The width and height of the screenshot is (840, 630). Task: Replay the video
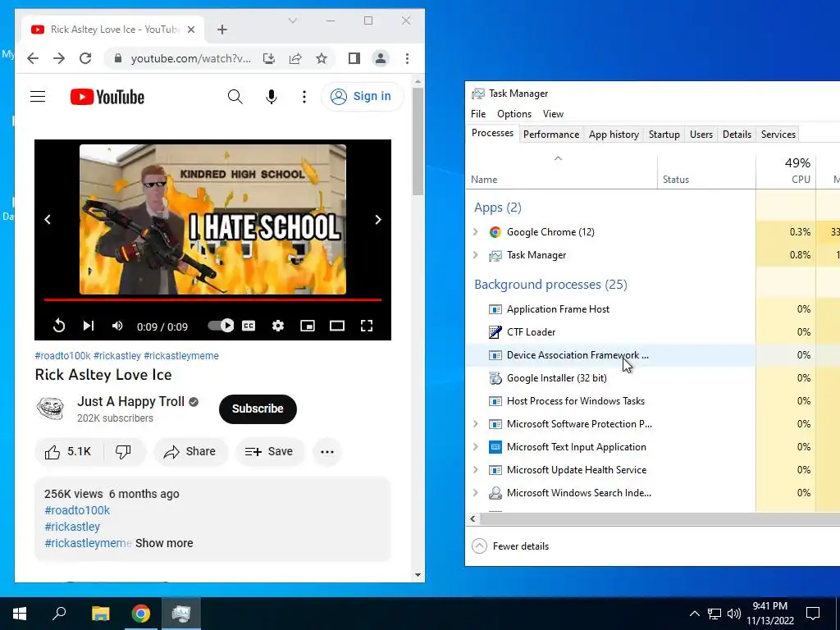click(x=59, y=326)
